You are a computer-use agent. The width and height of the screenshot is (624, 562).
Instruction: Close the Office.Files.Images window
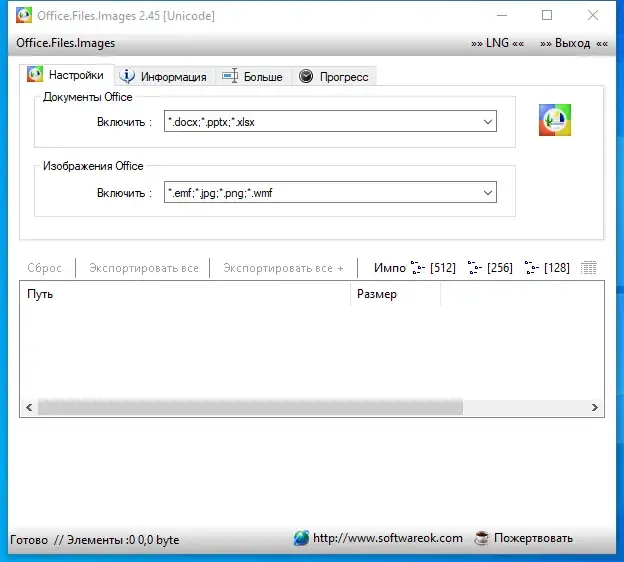[x=593, y=16]
